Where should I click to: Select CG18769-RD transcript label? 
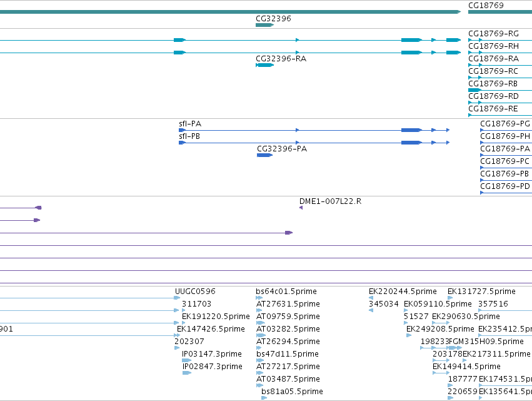coord(493,96)
